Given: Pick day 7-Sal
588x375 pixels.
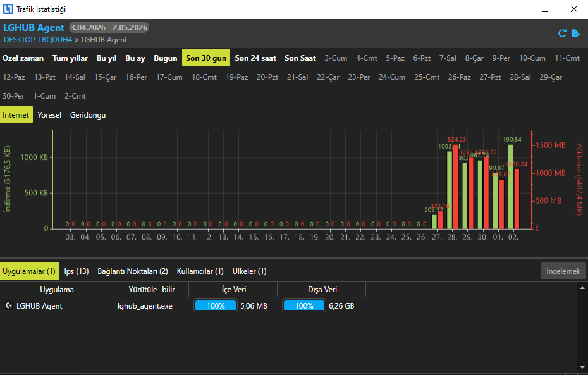Looking at the screenshot, I should point(448,58).
